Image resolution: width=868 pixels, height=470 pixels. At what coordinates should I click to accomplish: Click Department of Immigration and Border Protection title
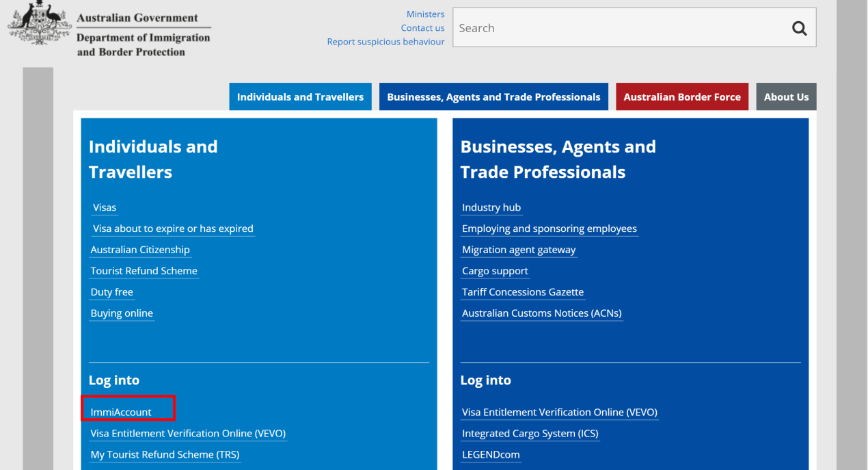pos(144,44)
